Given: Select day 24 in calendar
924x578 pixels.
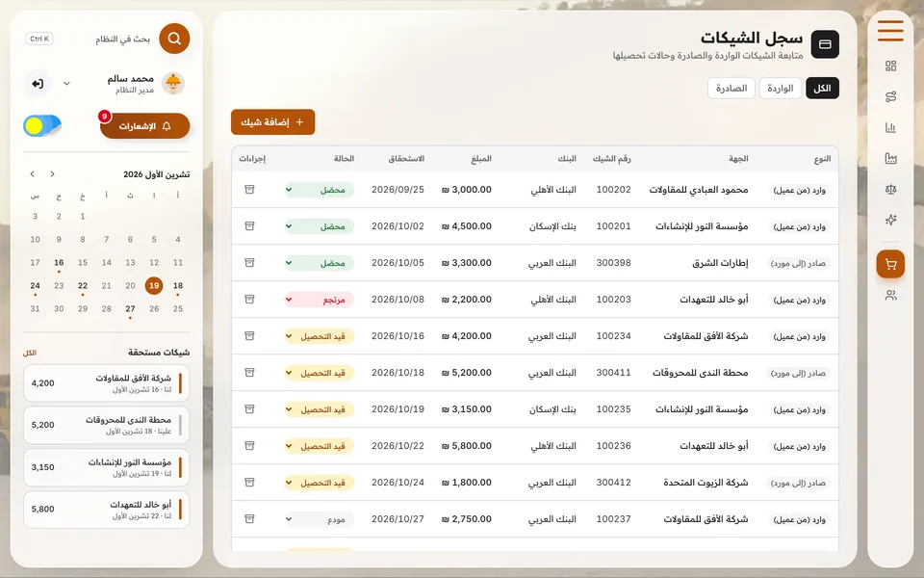Looking at the screenshot, I should [x=36, y=286].
